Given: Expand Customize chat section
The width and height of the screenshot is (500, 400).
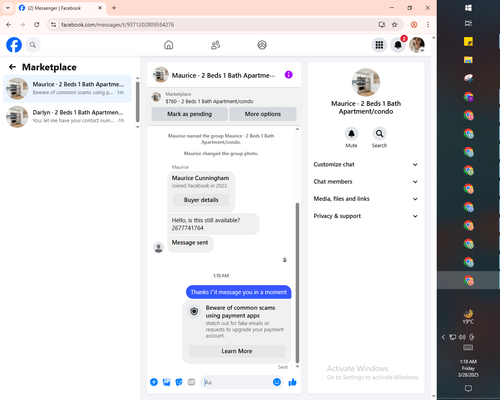Looking at the screenshot, I should 366,164.
